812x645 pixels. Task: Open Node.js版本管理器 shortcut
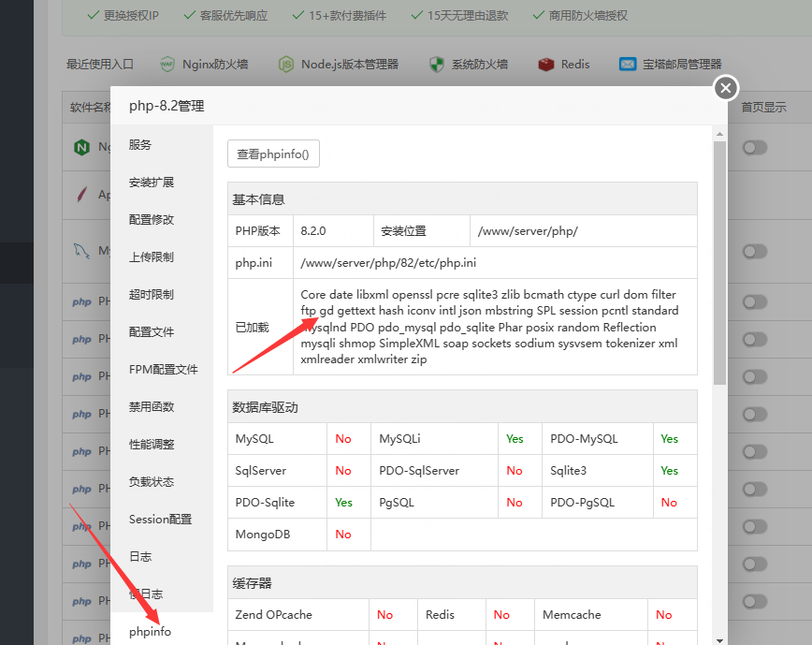tap(338, 65)
